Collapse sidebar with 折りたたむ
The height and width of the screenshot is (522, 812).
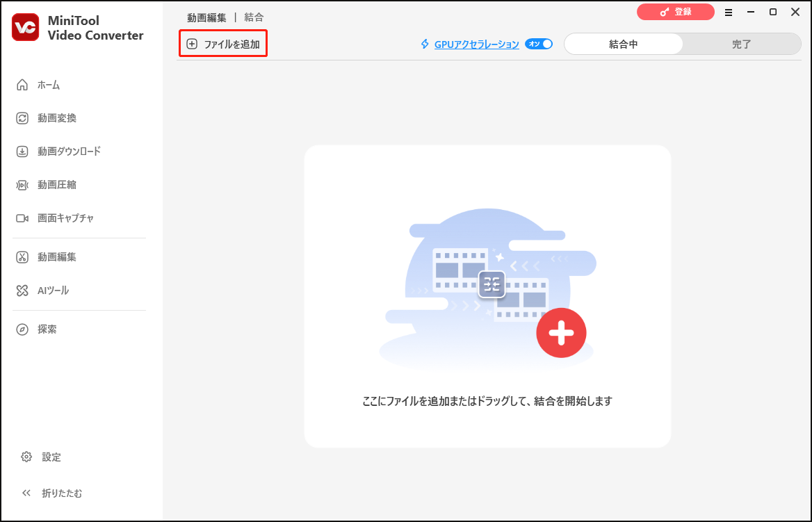[51, 493]
